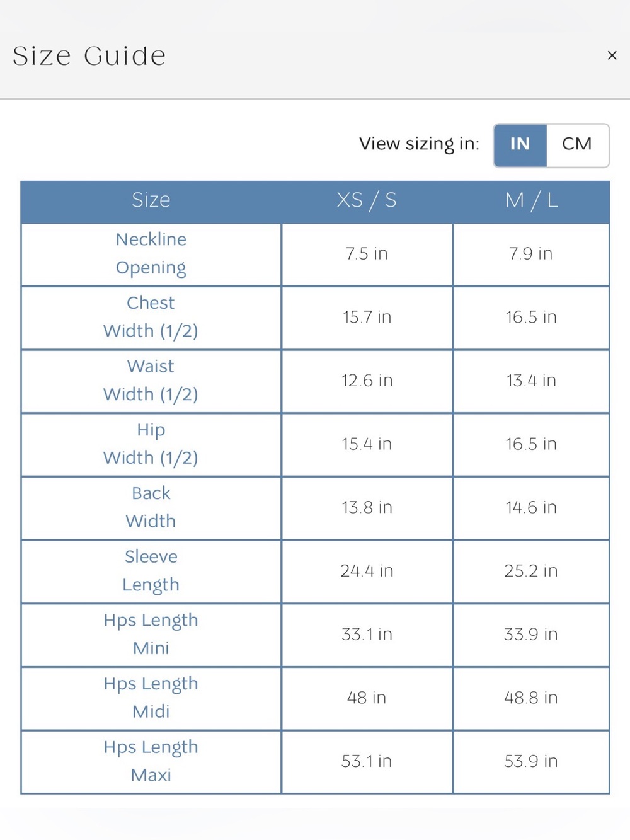This screenshot has width=630, height=840.
Task: Select the Neckline Opening row label
Action: pyautogui.click(x=151, y=254)
